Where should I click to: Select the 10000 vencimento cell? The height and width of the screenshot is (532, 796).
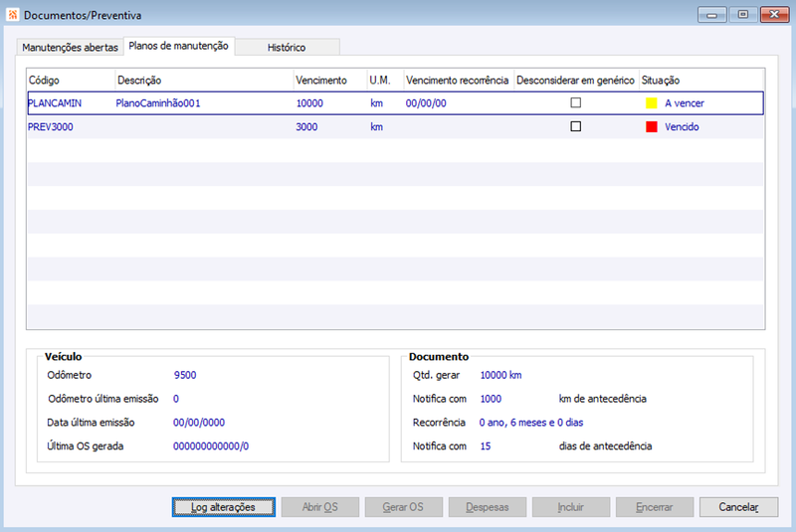point(309,103)
